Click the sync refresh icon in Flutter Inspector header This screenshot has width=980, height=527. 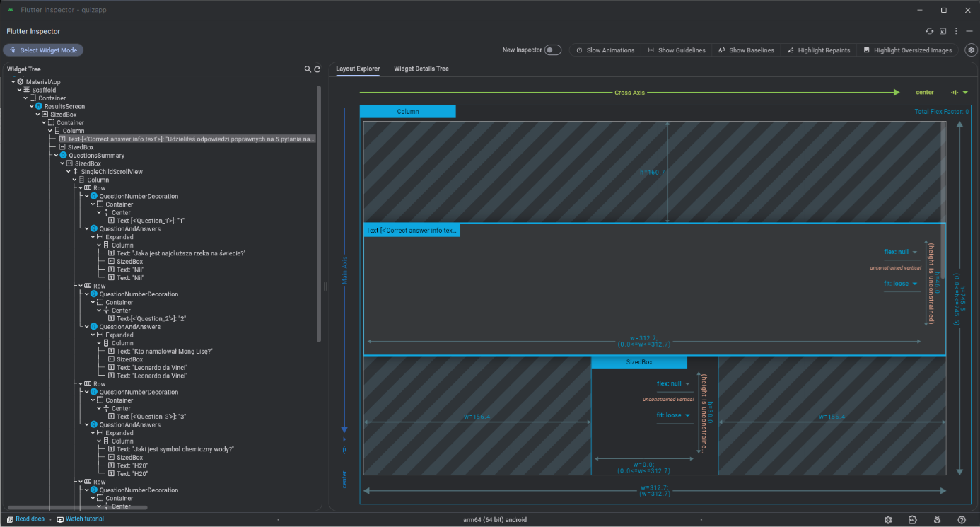930,31
